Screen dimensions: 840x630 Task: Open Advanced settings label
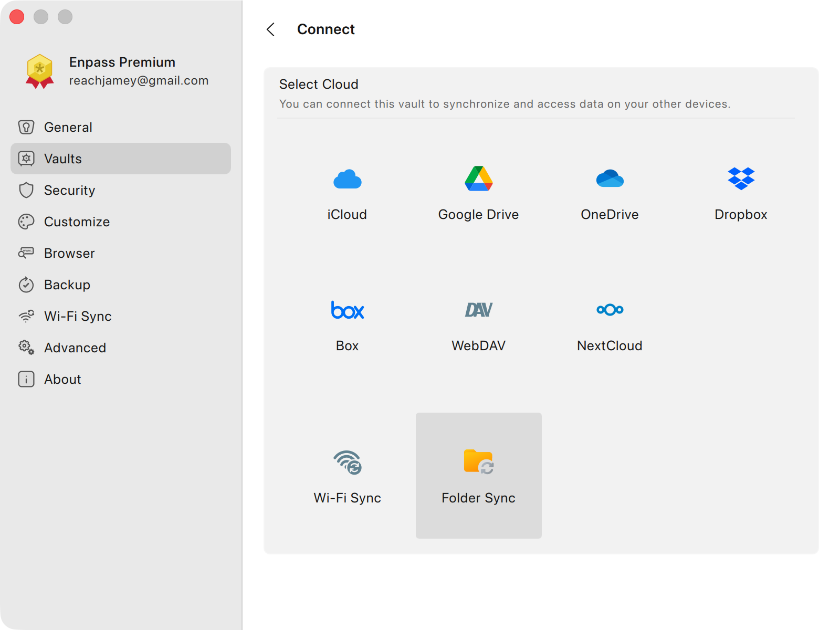[x=75, y=348]
